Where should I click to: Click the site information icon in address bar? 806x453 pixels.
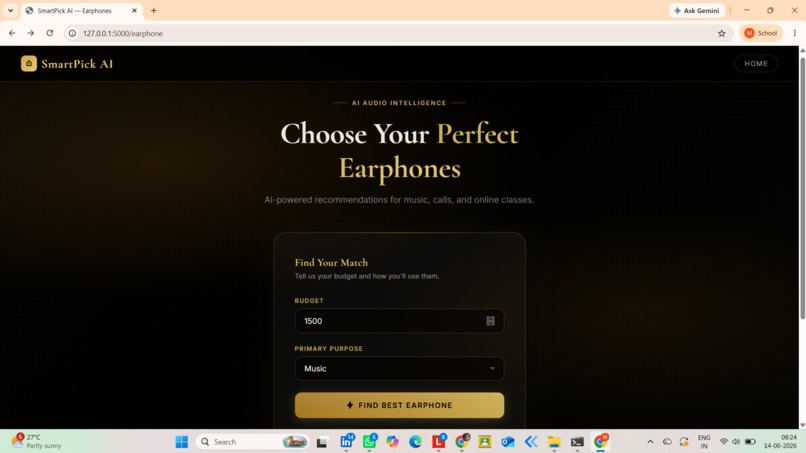[72, 33]
